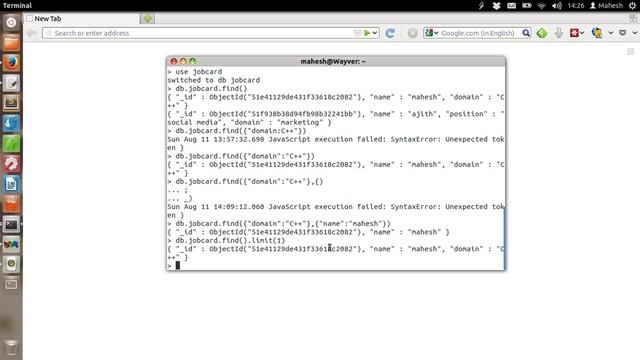Expand the LastPass icon dropdown arrow
This screenshot has width=640, height=360.
click(x=582, y=33)
